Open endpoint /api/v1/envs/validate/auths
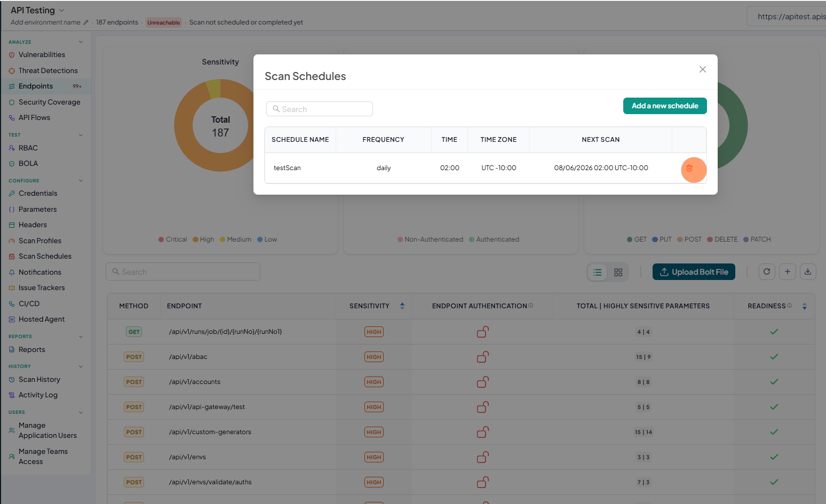The image size is (826, 504). 210,482
